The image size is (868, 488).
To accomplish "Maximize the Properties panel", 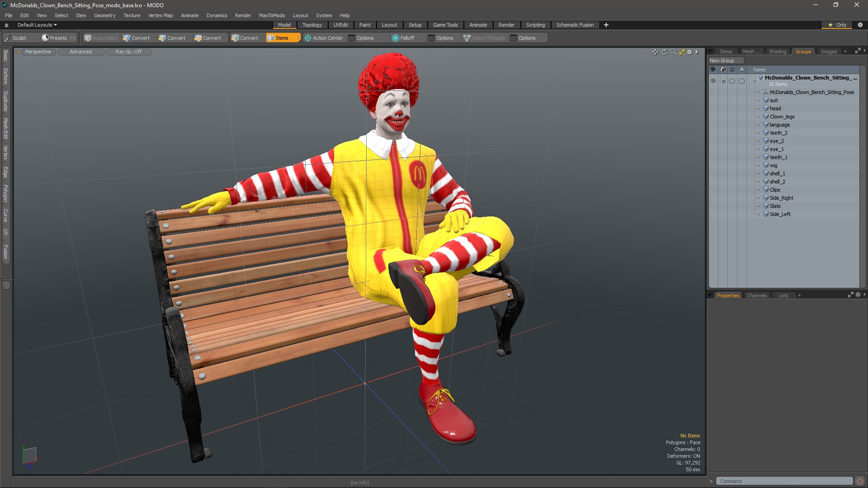I will 850,295.
